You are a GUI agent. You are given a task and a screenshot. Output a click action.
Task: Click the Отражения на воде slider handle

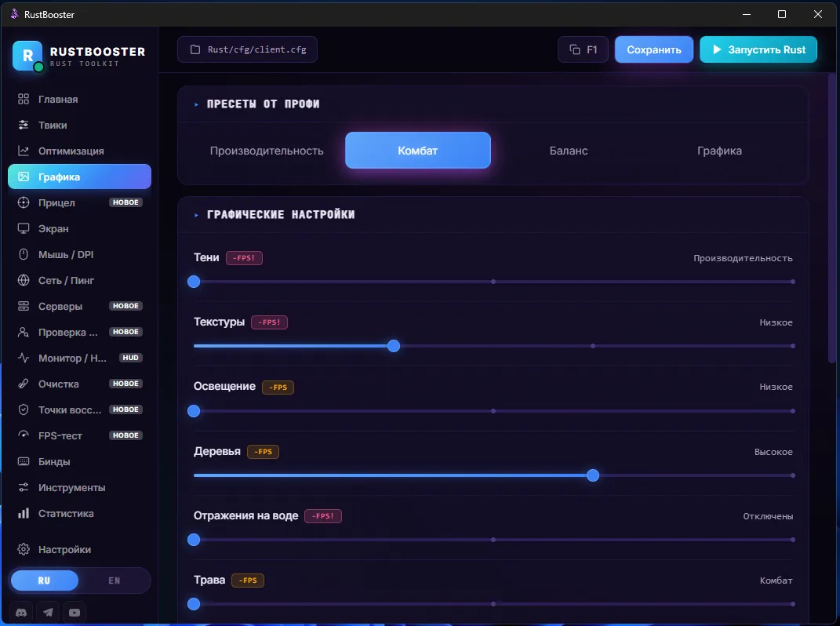click(x=194, y=540)
